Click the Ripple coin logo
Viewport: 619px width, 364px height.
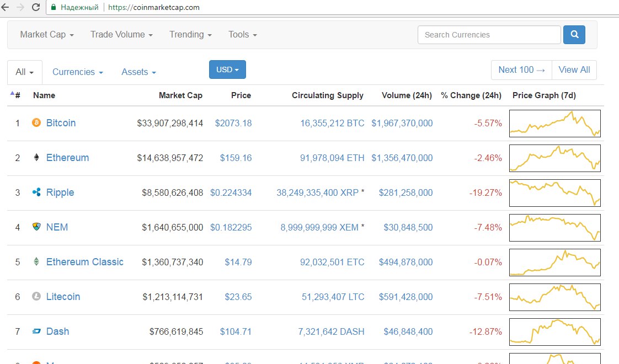36,192
